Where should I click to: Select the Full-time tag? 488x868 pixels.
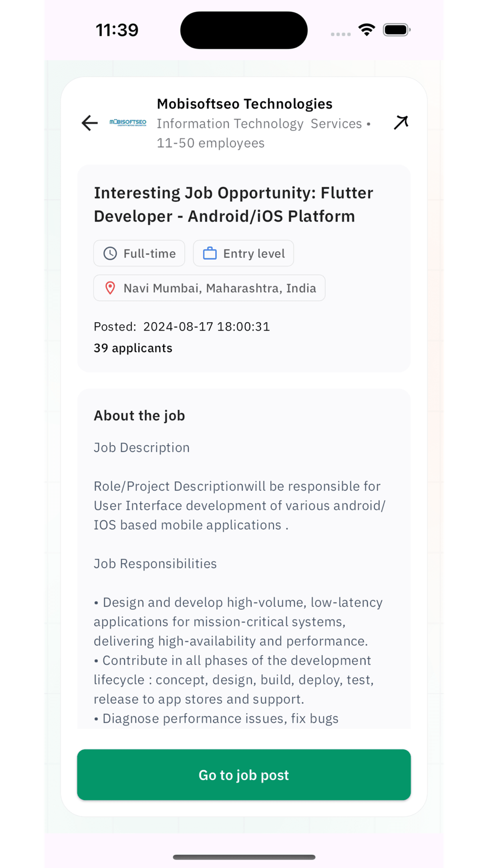click(x=139, y=253)
